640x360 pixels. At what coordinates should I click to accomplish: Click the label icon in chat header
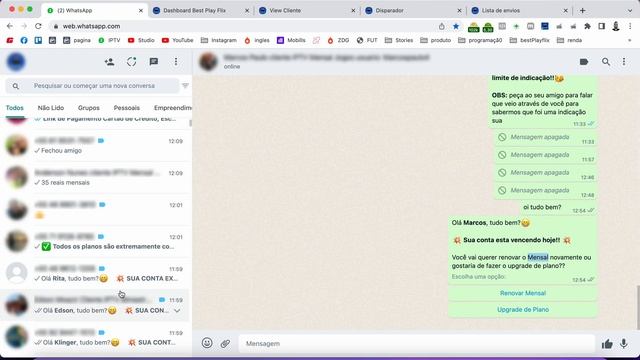(584, 62)
